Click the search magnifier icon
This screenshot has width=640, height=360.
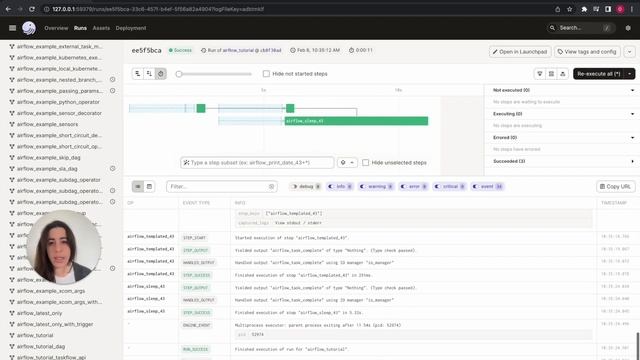click(552, 28)
